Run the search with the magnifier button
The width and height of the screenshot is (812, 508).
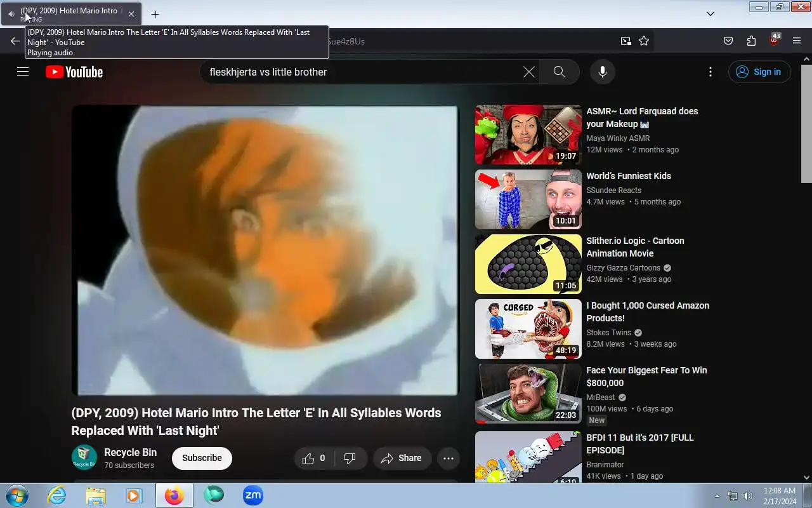tap(559, 72)
